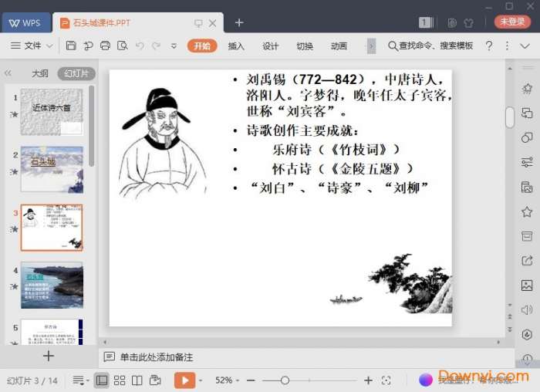Select slide 4 thumbnail with coastline
This screenshot has height=392, width=540.
(x=52, y=285)
